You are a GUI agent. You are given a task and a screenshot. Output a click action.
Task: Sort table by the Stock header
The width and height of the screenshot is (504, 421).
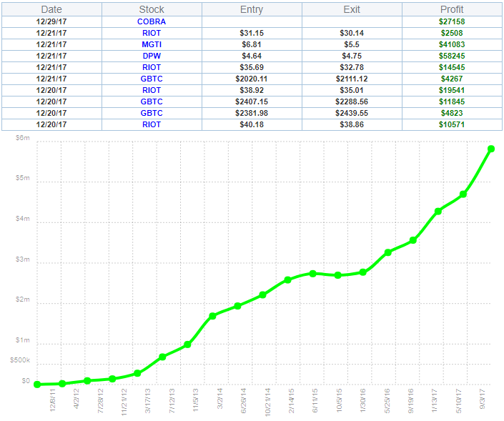[152, 9]
